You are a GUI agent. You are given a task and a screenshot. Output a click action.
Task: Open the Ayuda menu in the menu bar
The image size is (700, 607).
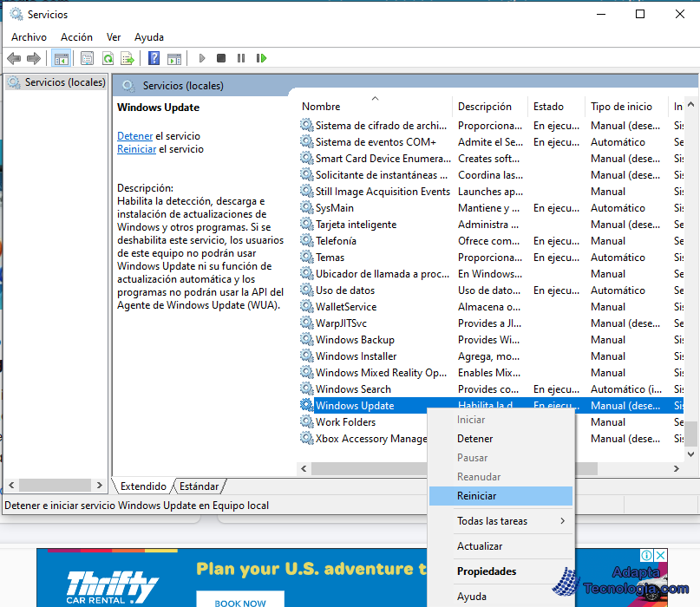coord(149,37)
